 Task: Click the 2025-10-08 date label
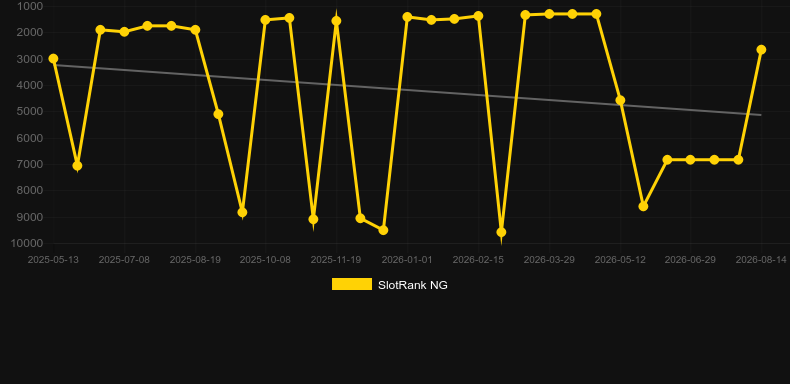265,260
